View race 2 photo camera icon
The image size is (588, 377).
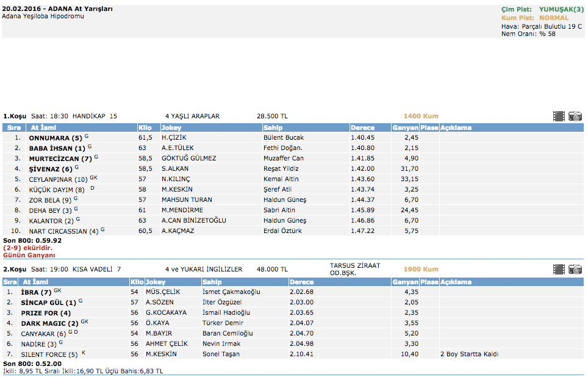(575, 269)
